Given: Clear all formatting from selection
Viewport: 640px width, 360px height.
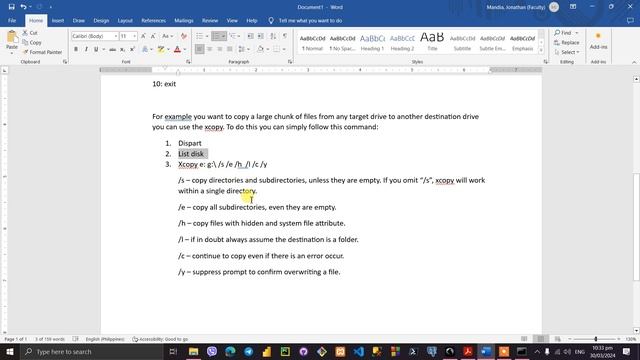Looking at the screenshot, I should point(184,36).
